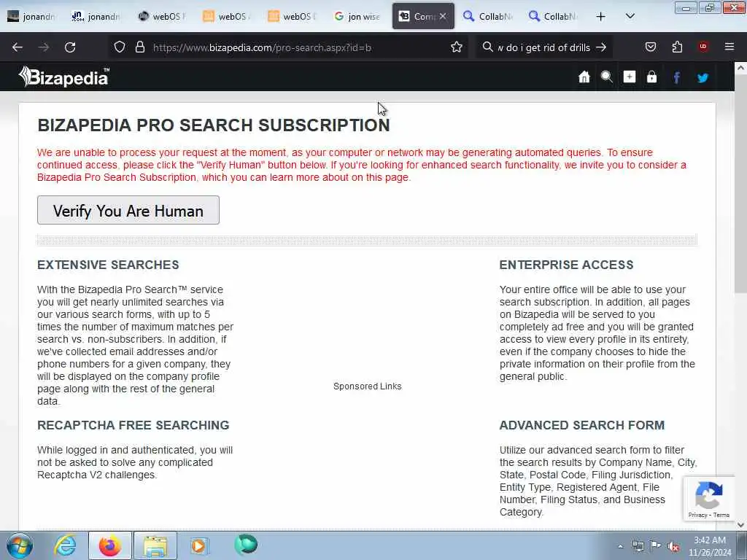Screen dimensions: 747x560
Task: Click the Recaptcha Free Searching heading
Action: pos(133,425)
